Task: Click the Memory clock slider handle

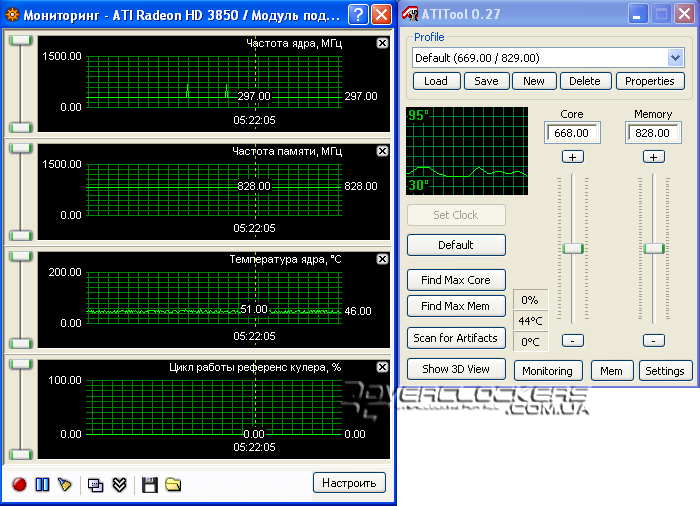Action: (x=654, y=248)
